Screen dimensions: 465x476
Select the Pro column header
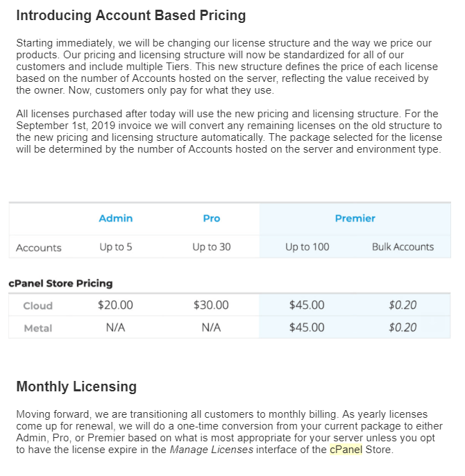212,219
